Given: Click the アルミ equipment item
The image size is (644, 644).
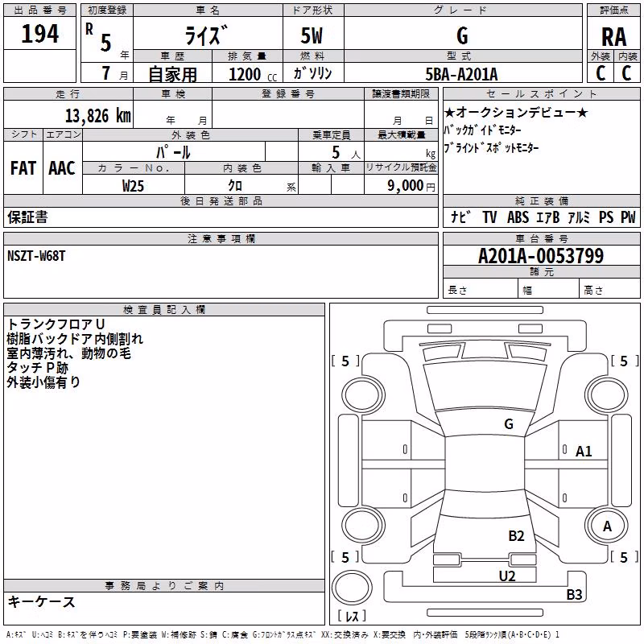Looking at the screenshot, I should coord(579,217).
